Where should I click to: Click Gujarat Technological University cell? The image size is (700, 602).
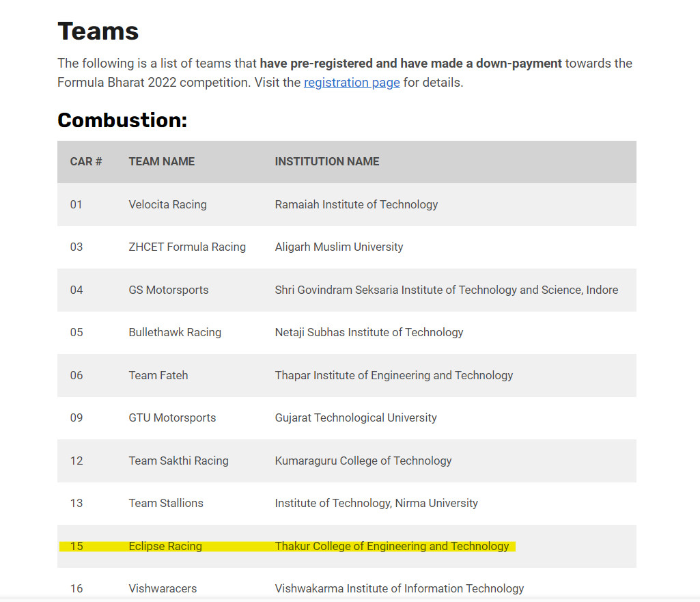[x=356, y=418]
